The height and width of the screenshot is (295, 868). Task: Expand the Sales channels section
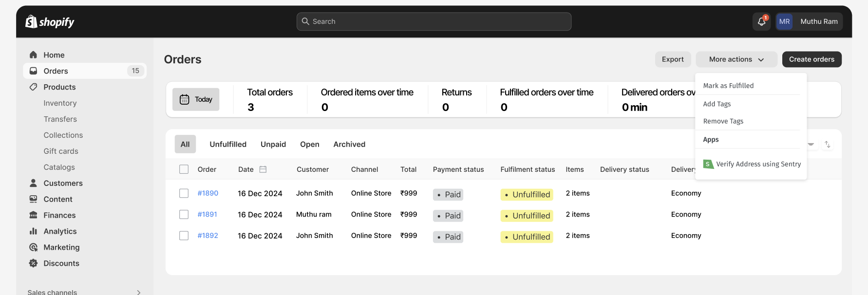click(138, 292)
